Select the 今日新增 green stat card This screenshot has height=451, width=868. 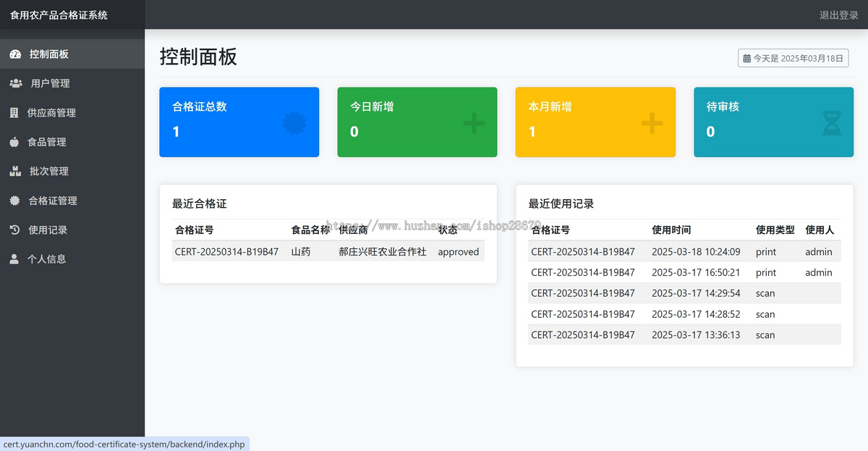pyautogui.click(x=417, y=122)
